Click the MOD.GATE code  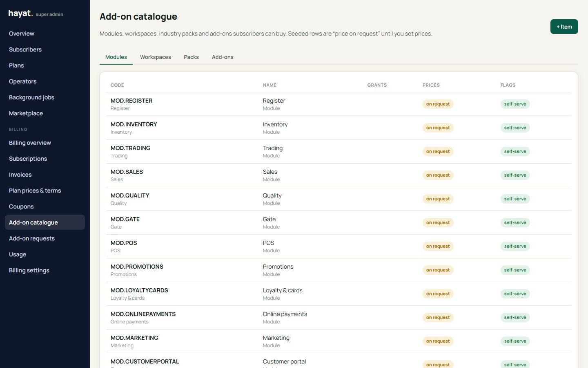tap(125, 219)
